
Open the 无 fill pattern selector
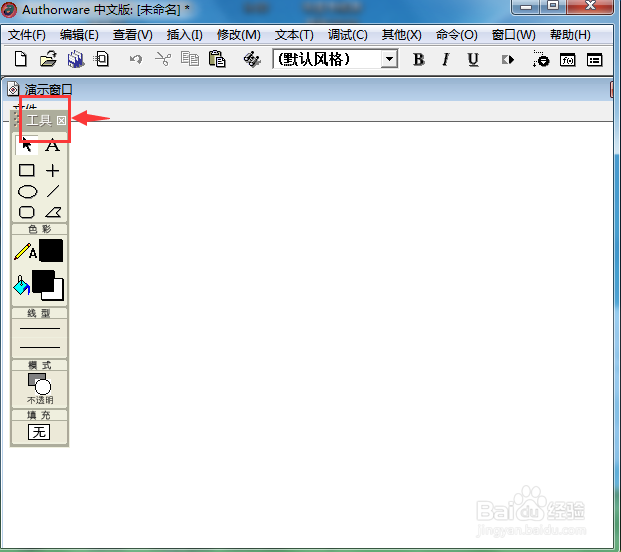(39, 432)
